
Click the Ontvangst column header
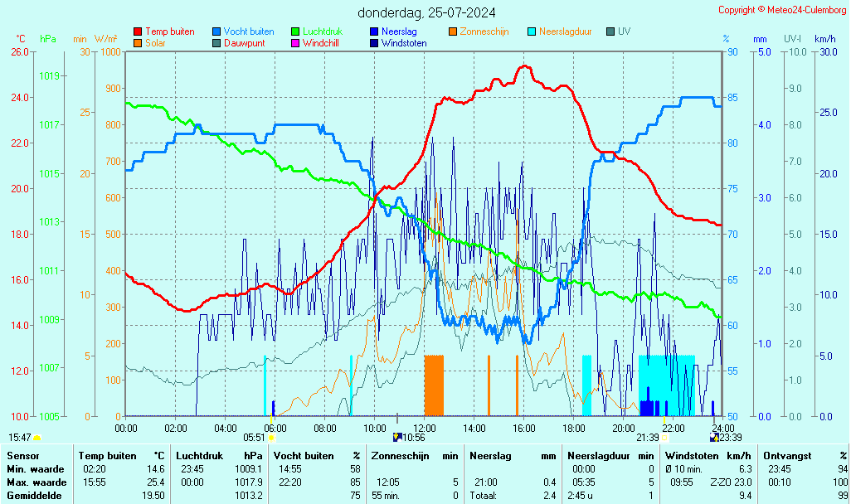pyautogui.click(x=785, y=455)
